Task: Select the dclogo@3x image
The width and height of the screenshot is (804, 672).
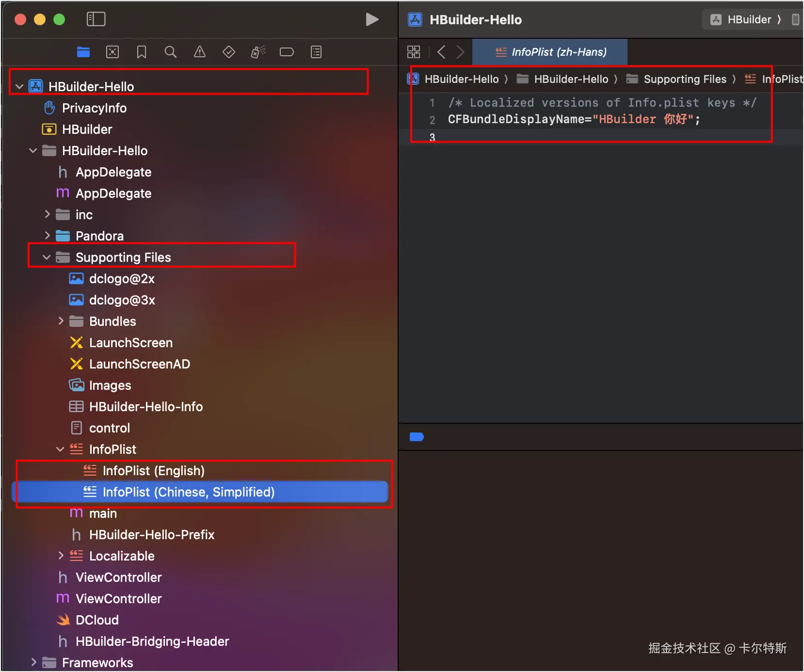Action: tap(122, 300)
